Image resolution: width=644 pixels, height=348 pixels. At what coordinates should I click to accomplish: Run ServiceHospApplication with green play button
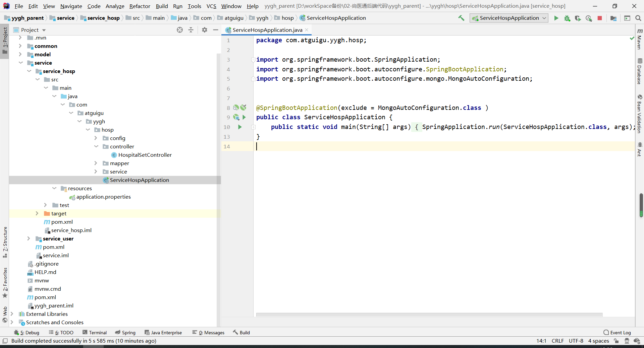click(x=556, y=18)
